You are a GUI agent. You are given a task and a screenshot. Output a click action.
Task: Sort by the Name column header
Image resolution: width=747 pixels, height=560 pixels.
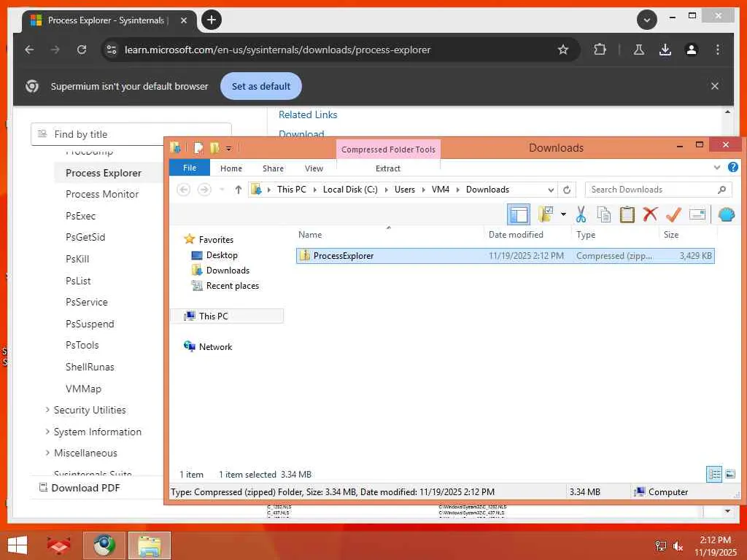[309, 234]
